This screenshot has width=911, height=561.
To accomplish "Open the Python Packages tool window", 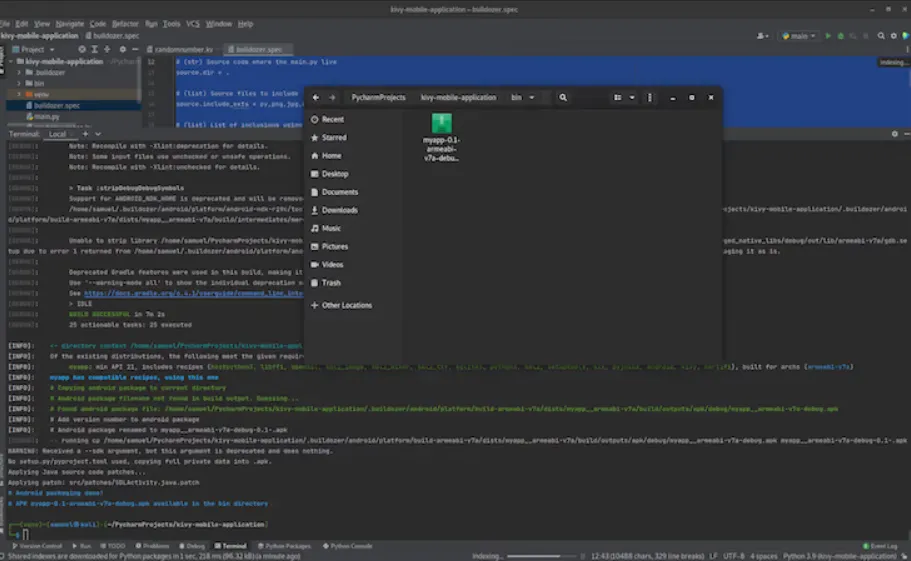I will [x=284, y=546].
